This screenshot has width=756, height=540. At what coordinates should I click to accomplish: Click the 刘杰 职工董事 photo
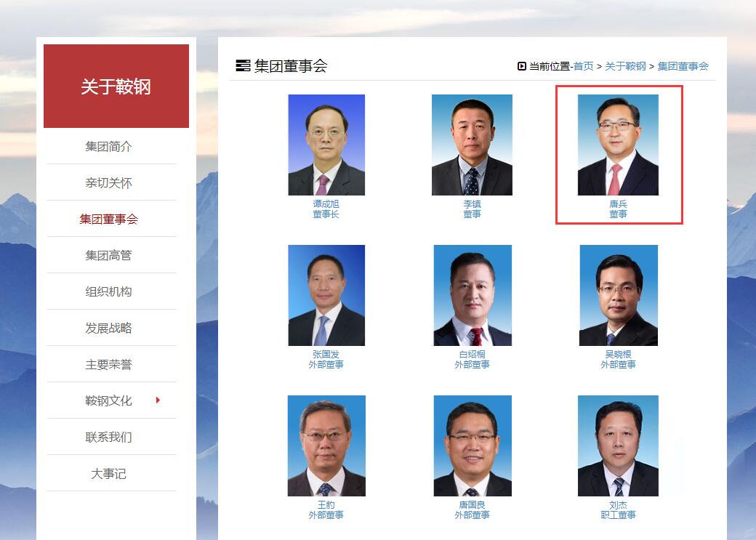click(618, 446)
